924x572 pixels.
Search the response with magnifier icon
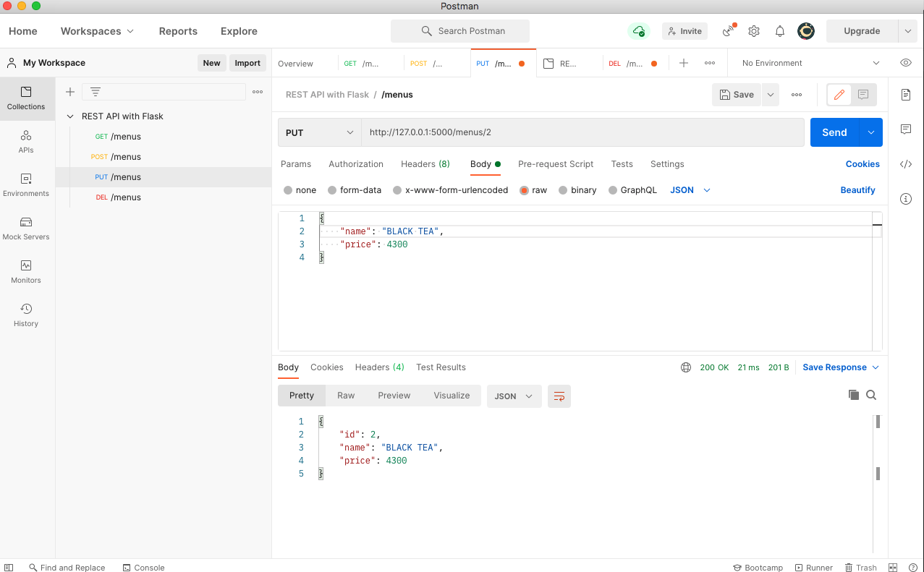[x=871, y=395]
